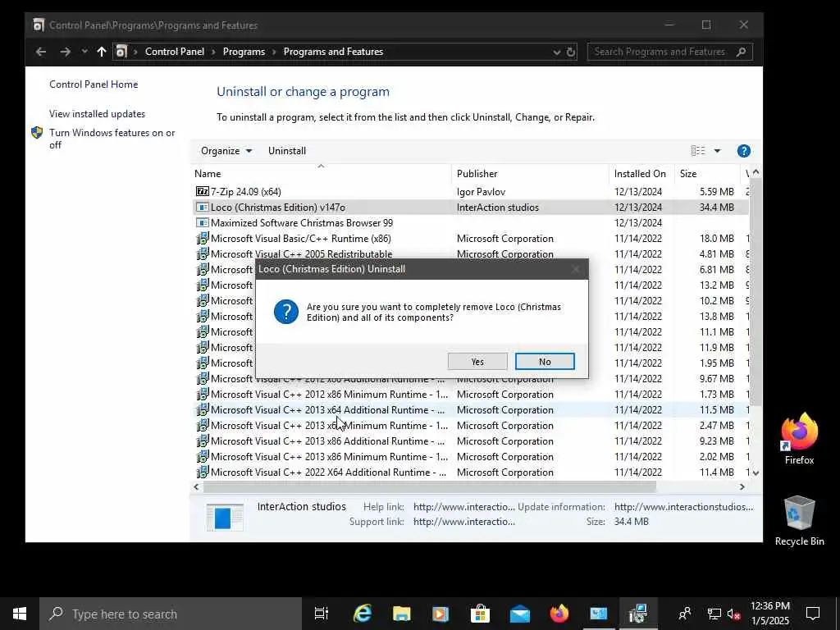Viewport: 840px width, 630px height.
Task: Expand the address bar history dropdown
Action: click(557, 52)
